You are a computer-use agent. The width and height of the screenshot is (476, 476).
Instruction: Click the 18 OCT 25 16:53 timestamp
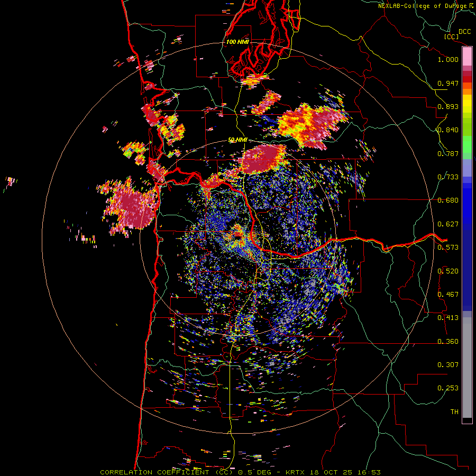pyautogui.click(x=345, y=472)
